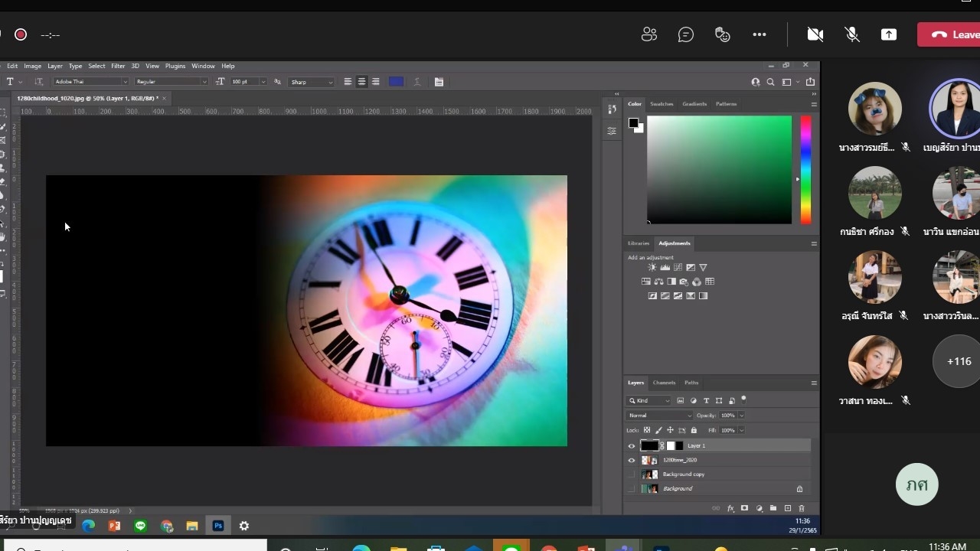Click Teams reactions icon
The image size is (980, 551).
[x=722, y=34]
